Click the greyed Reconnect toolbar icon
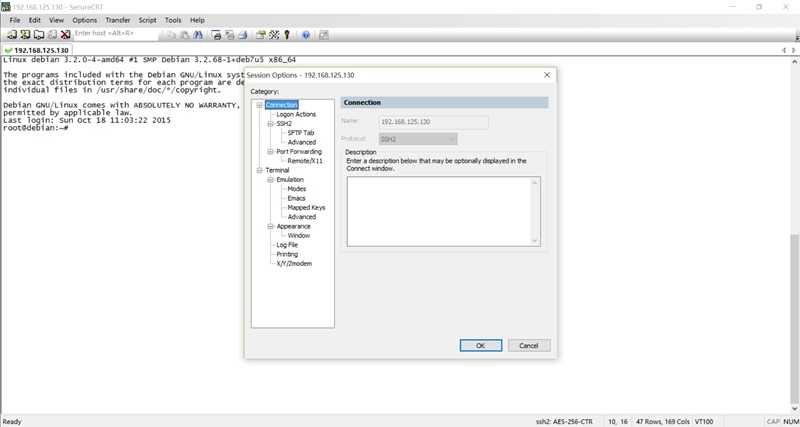The height and width of the screenshot is (427, 800). 52,35
